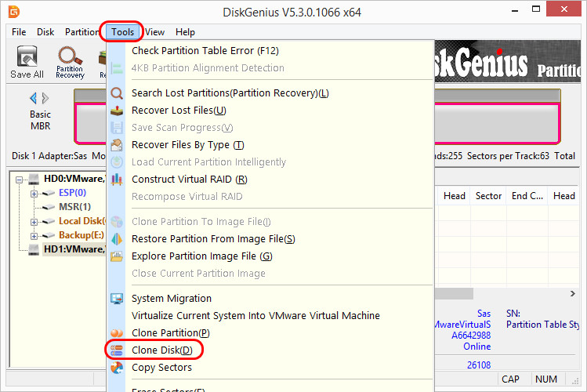Click the first Head column header
The width and height of the screenshot is (587, 392).
pos(454,196)
